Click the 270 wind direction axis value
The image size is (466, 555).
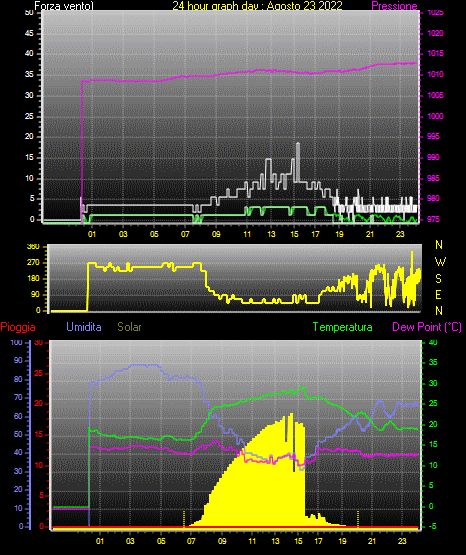(x=33, y=263)
